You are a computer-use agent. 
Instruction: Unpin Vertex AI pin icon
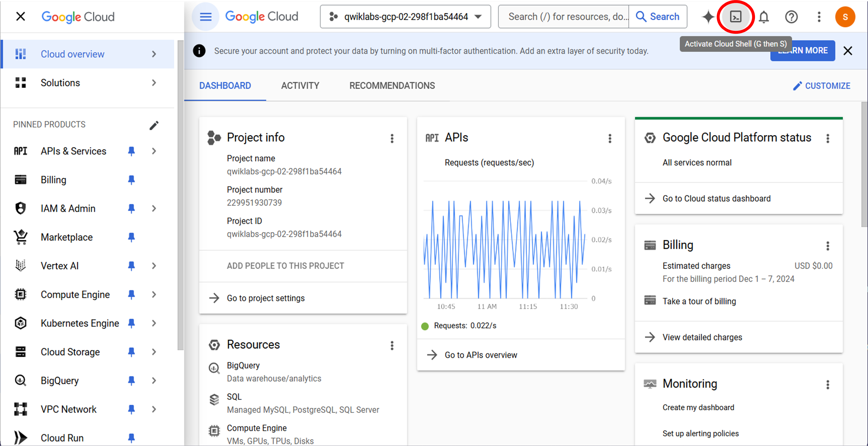click(132, 266)
